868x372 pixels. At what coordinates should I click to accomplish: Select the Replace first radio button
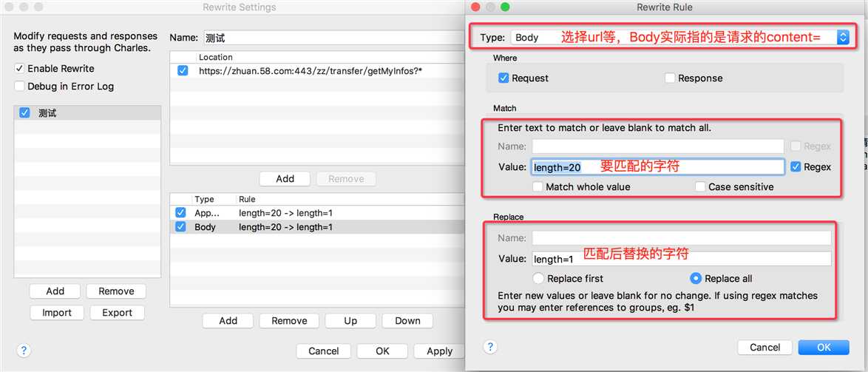click(x=538, y=279)
